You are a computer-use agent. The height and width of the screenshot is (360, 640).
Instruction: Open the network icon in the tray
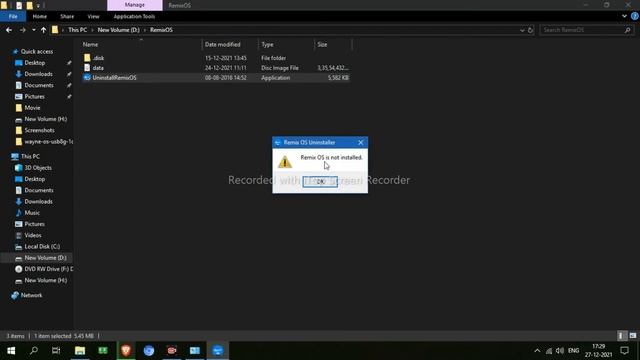coord(549,351)
